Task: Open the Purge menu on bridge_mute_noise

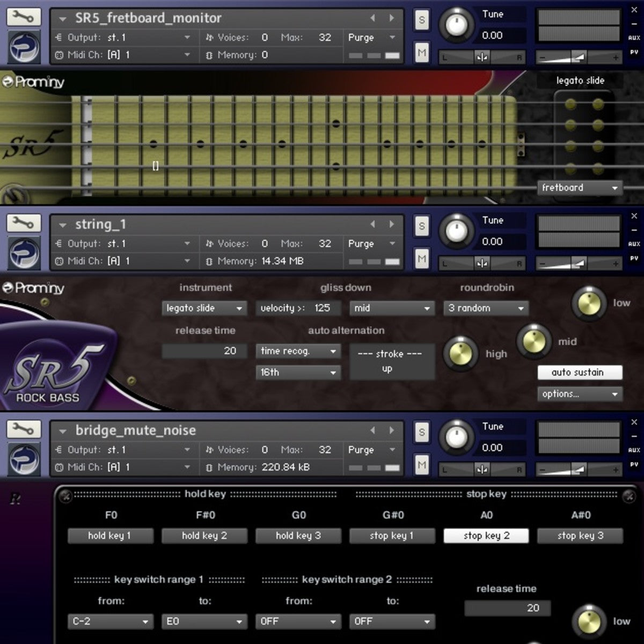Action: click(371, 450)
